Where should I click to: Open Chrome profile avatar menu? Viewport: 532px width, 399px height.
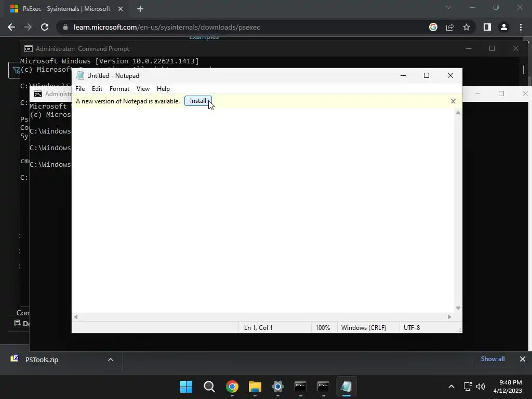pyautogui.click(x=504, y=27)
